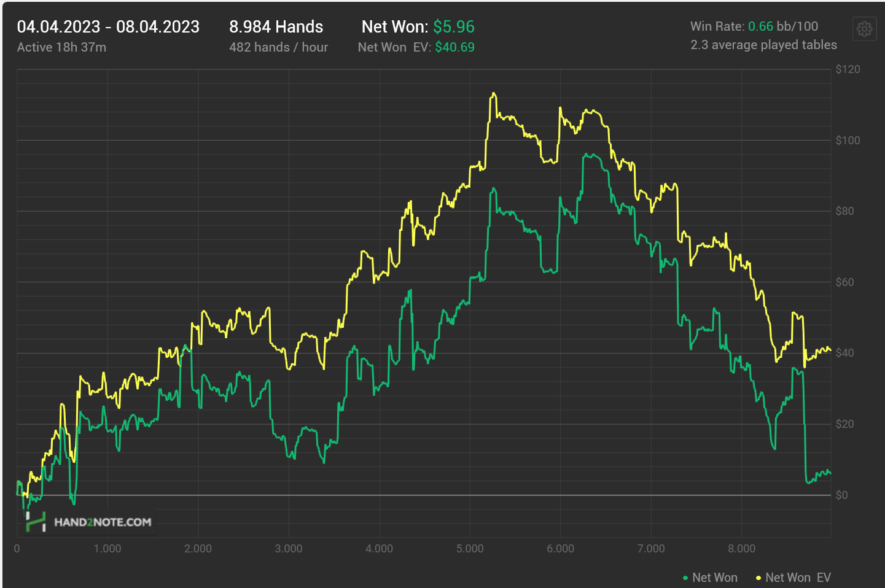Click the $100 y-axis label

coord(848,141)
